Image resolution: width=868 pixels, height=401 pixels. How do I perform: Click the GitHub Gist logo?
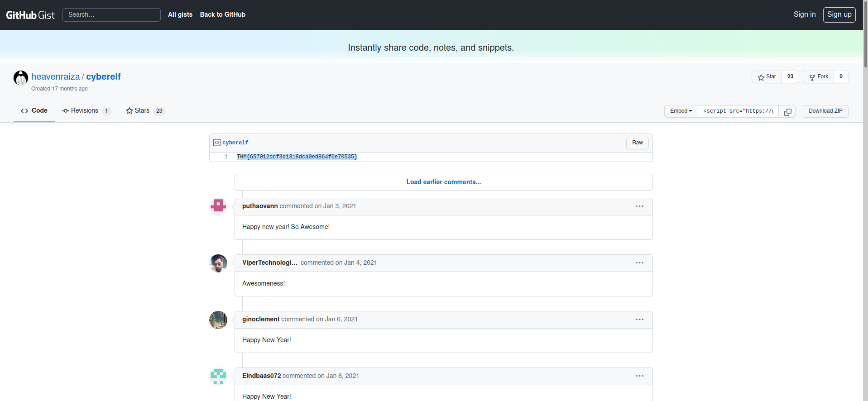click(x=30, y=15)
